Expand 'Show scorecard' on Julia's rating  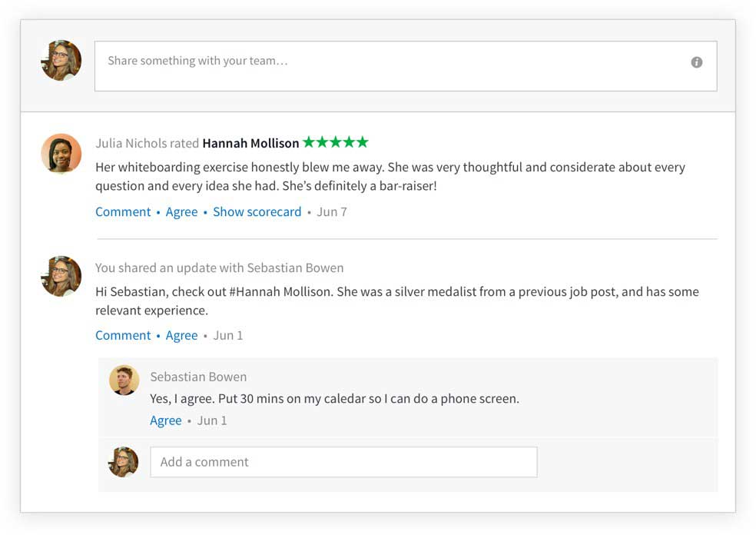pos(257,212)
